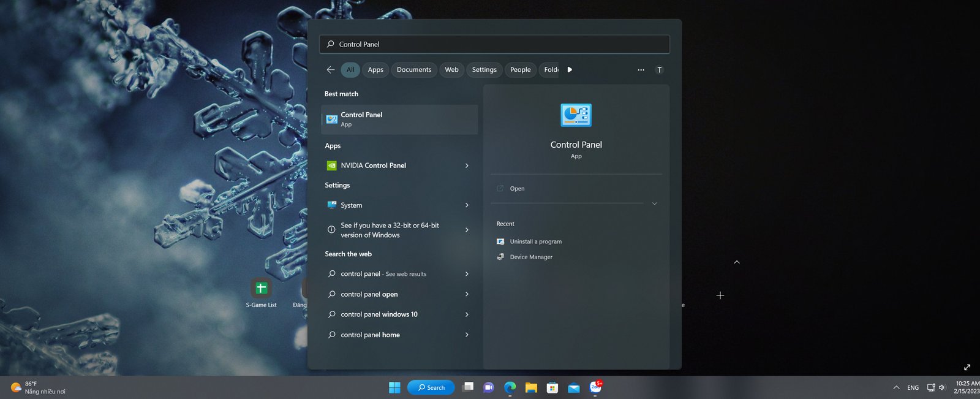Click the large Control Panel preview icon
Viewport: 980px width, 399px height.
pos(576,115)
